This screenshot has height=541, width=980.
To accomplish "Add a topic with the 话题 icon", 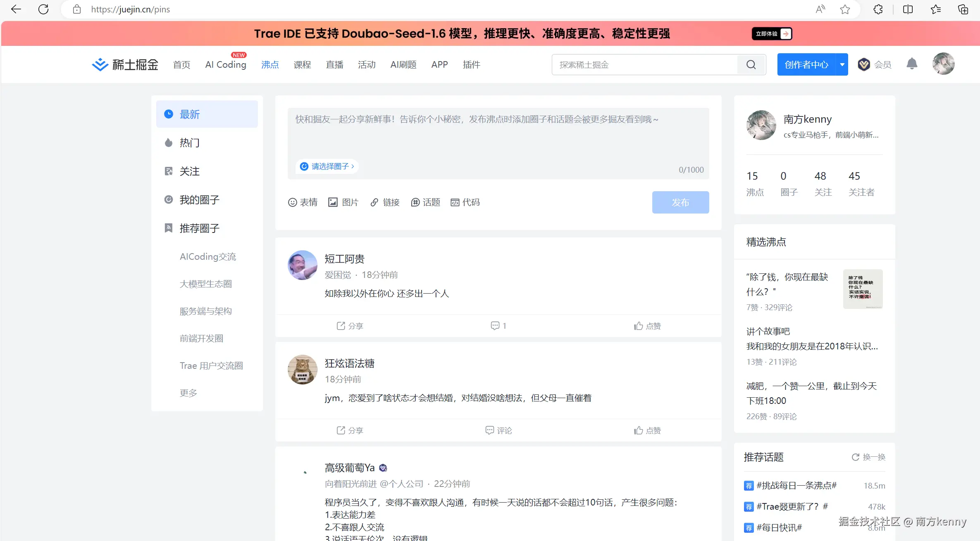I will [425, 202].
